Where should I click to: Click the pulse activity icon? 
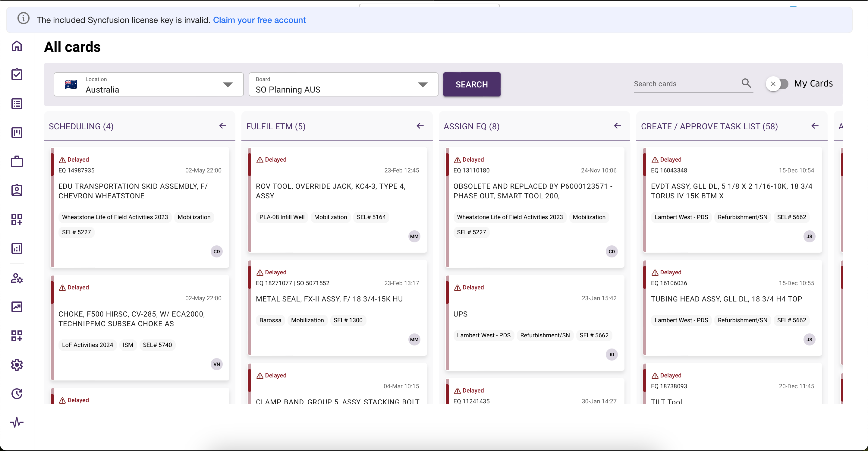tap(17, 422)
